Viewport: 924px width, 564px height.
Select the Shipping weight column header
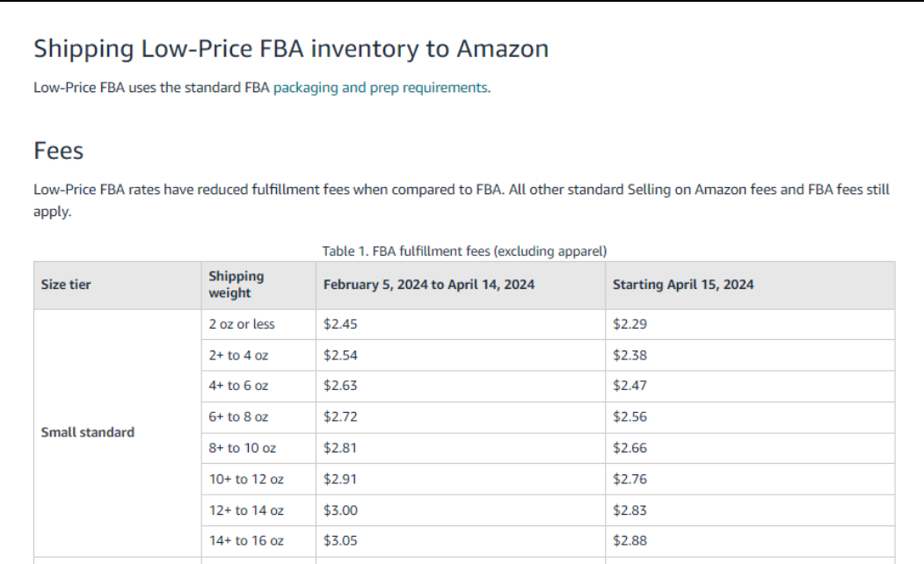click(x=236, y=285)
